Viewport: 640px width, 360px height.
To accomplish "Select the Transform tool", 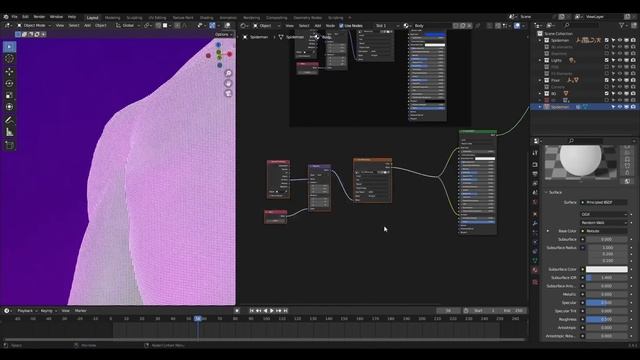I will 9,107.
